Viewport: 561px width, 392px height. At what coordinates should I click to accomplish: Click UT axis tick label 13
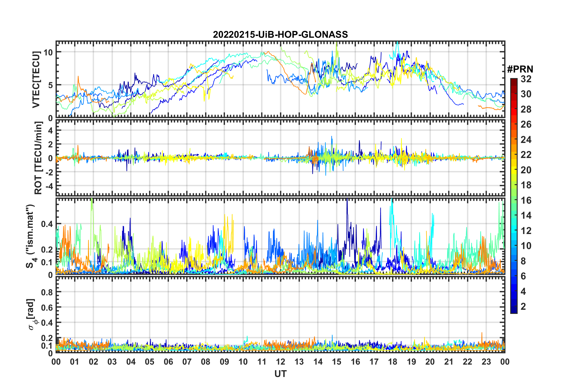(299, 362)
